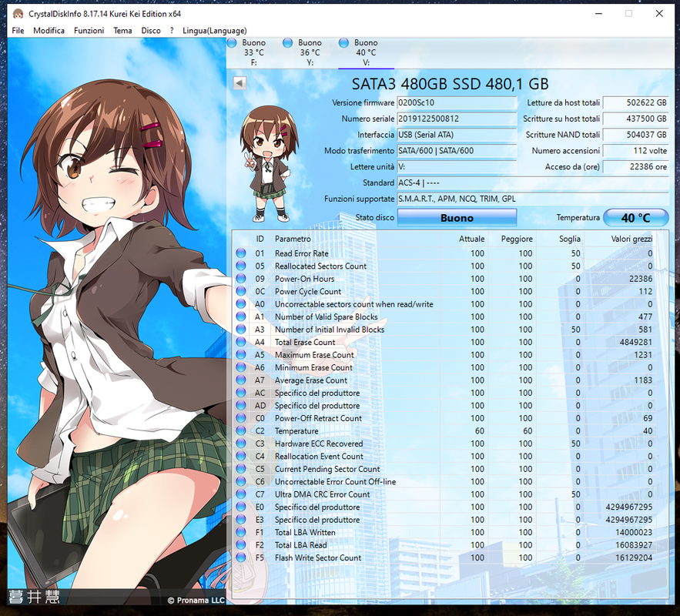Click status orb for Total LBA Read

(x=241, y=545)
